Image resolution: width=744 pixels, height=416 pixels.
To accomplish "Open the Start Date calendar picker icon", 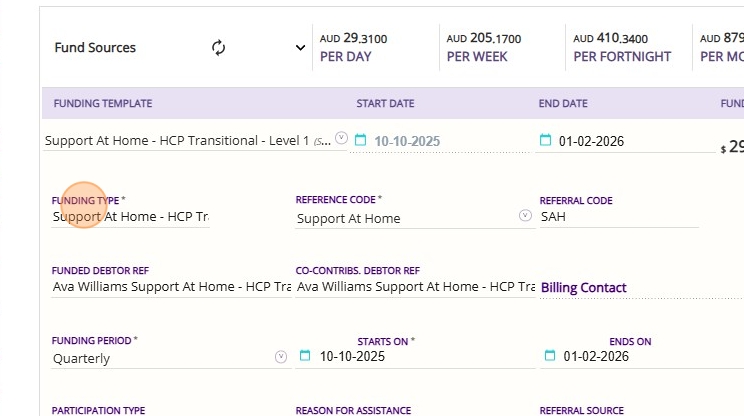I will (x=361, y=141).
